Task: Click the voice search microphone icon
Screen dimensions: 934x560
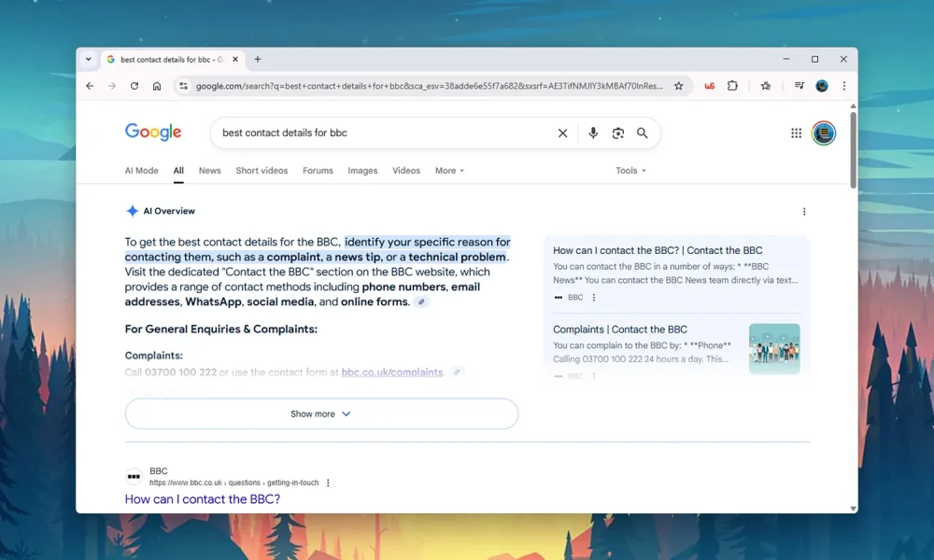Action: [593, 133]
